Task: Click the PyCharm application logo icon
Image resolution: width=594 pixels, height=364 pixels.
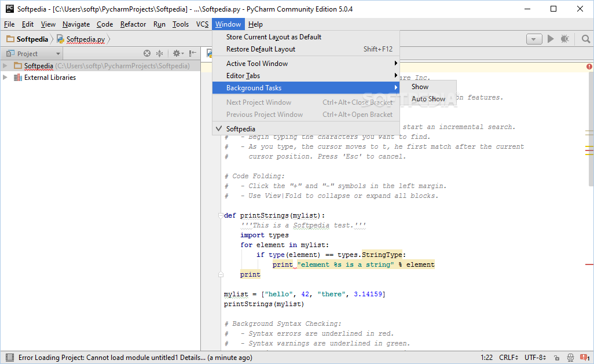Action: (9, 9)
